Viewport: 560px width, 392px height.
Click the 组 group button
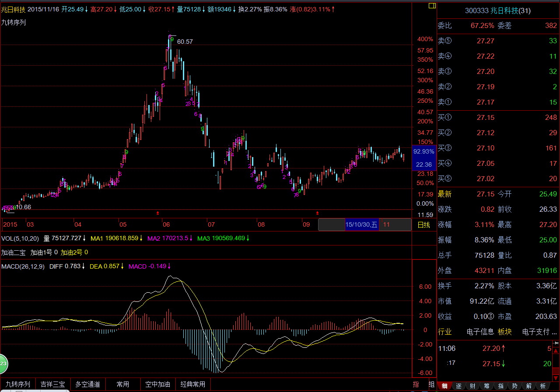[431, 384]
